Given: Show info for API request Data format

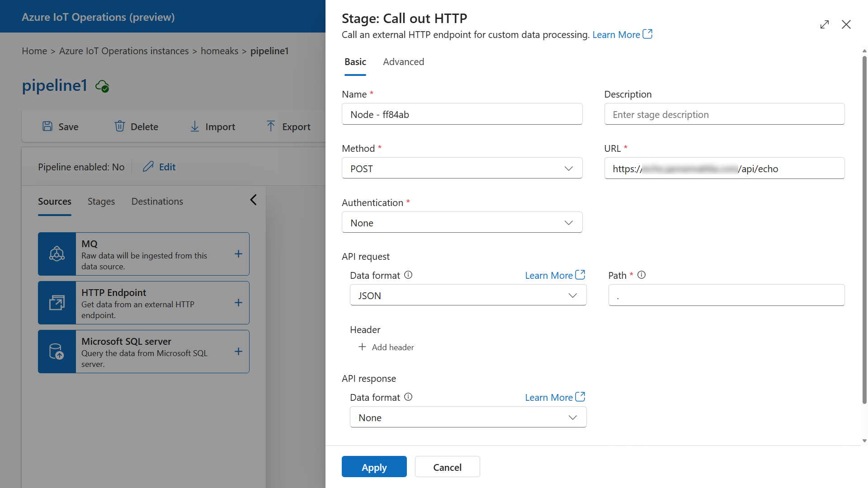Looking at the screenshot, I should point(408,275).
